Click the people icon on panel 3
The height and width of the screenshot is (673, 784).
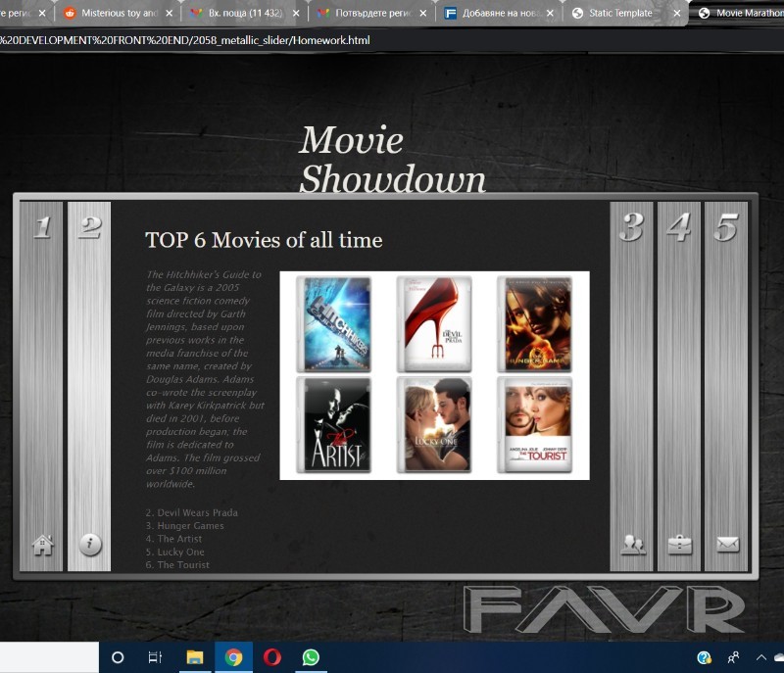(633, 545)
